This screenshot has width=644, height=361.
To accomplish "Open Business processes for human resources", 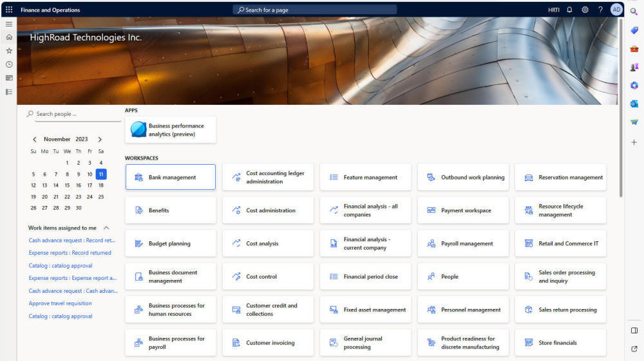I will click(171, 310).
